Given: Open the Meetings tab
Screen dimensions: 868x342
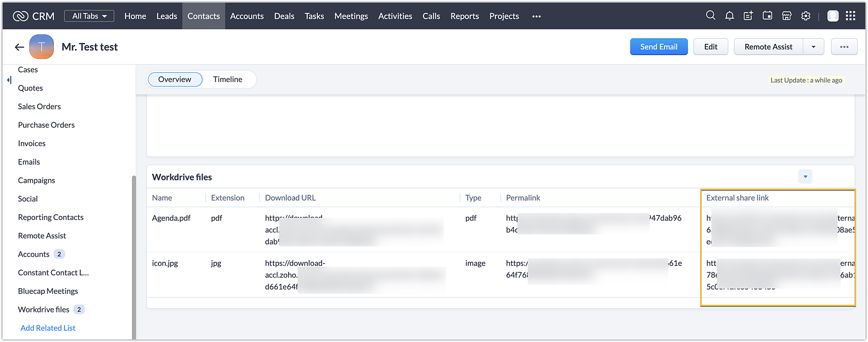Looking at the screenshot, I should tap(351, 16).
